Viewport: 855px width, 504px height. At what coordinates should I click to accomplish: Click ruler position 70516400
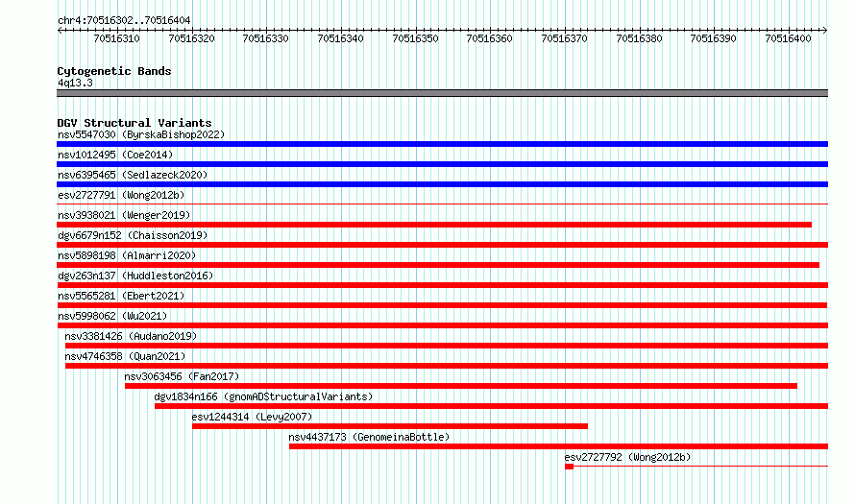click(788, 38)
